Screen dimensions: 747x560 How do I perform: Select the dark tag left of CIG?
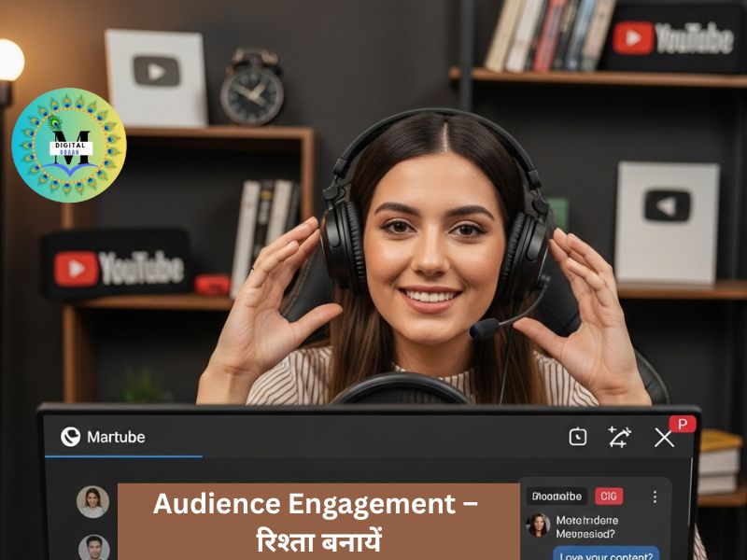tap(557, 497)
